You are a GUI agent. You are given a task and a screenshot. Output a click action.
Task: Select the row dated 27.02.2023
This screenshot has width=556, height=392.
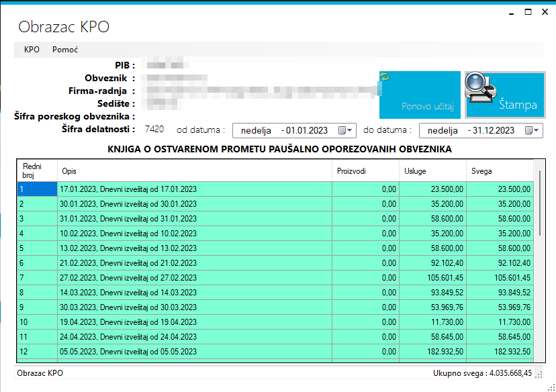pos(275,278)
